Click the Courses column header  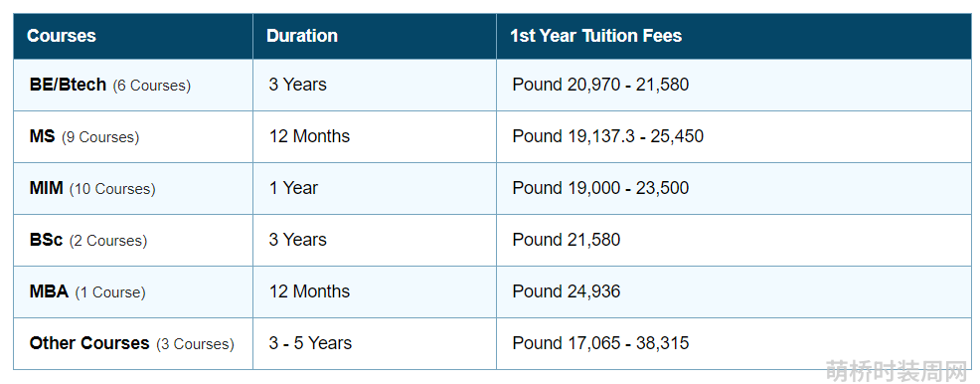(x=62, y=36)
